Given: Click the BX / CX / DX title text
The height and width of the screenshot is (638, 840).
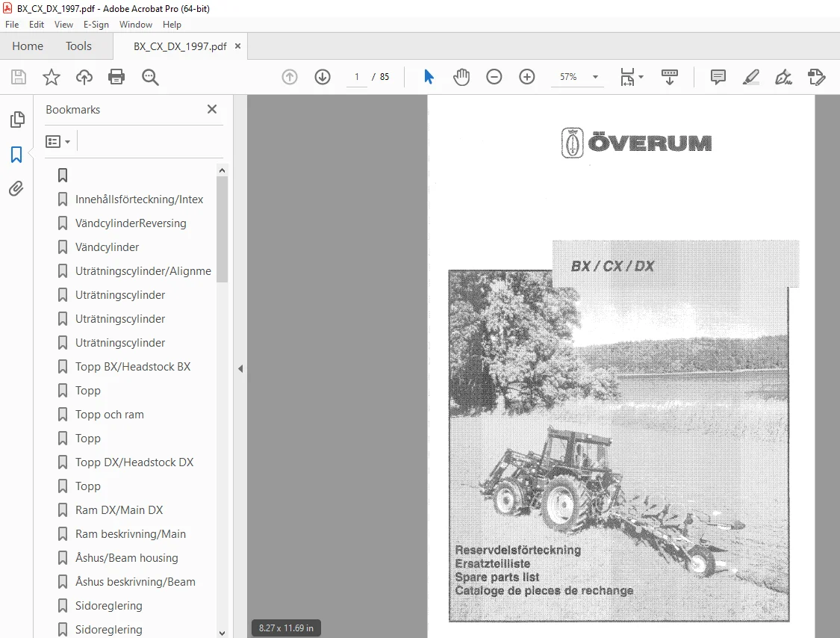Looking at the screenshot, I should 612,266.
